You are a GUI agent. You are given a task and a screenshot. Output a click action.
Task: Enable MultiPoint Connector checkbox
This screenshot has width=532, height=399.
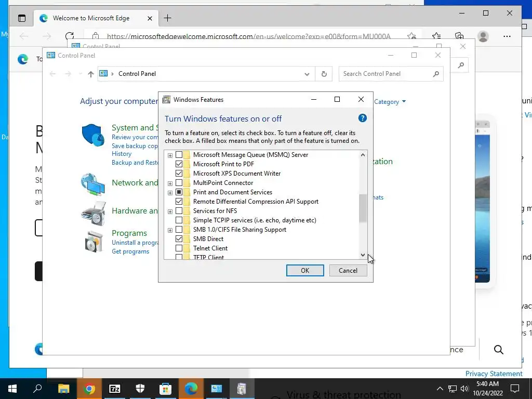pyautogui.click(x=179, y=183)
